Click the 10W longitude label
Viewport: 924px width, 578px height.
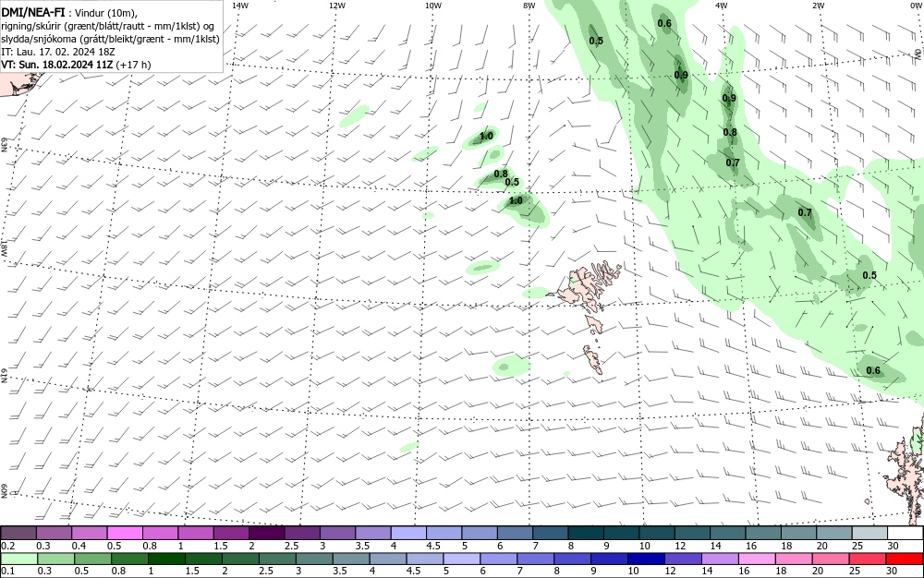(x=433, y=6)
